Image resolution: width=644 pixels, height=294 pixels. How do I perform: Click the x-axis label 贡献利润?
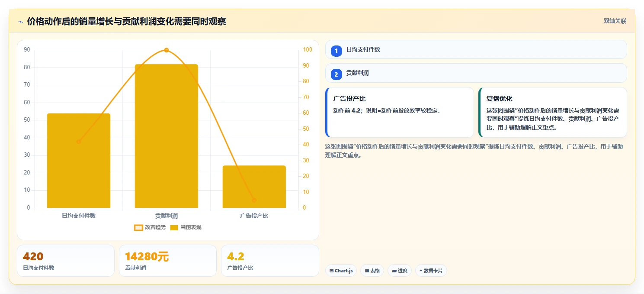tap(167, 216)
